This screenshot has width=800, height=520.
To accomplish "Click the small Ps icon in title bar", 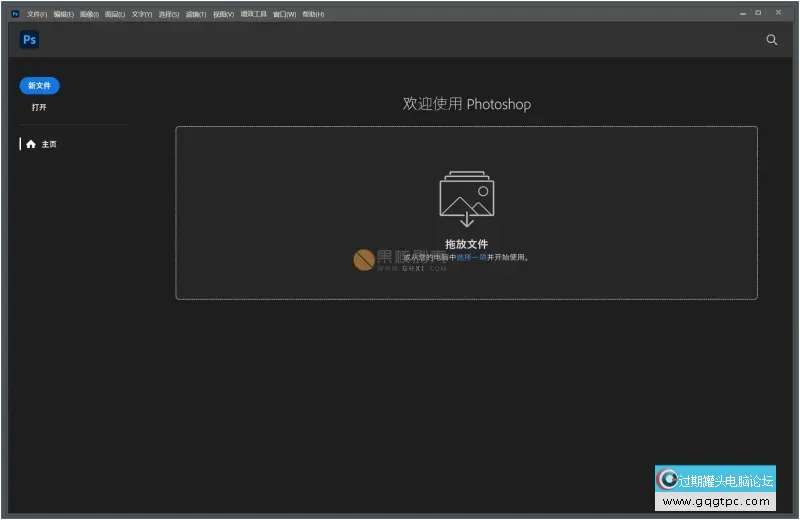I will (15, 14).
